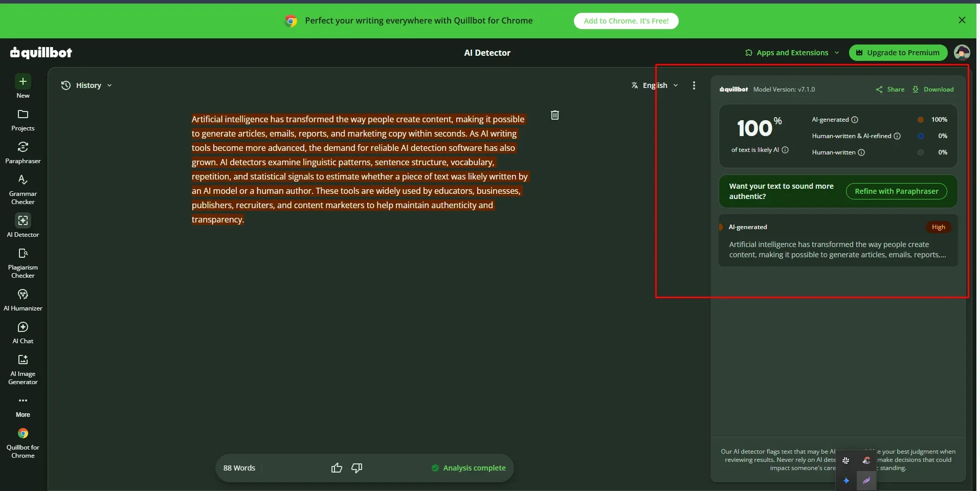The image size is (980, 491).
Task: Dismiss the Chrome extension banner
Action: tap(962, 20)
